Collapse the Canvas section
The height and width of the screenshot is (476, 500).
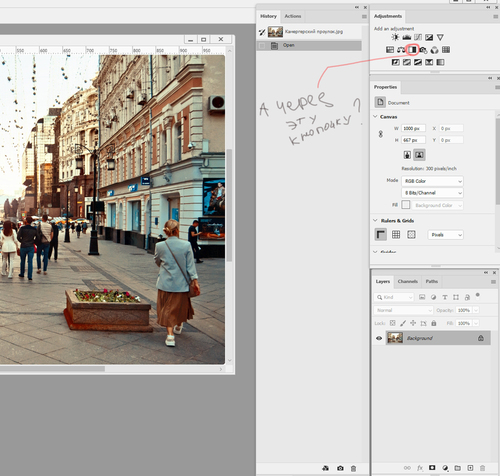[x=375, y=117]
